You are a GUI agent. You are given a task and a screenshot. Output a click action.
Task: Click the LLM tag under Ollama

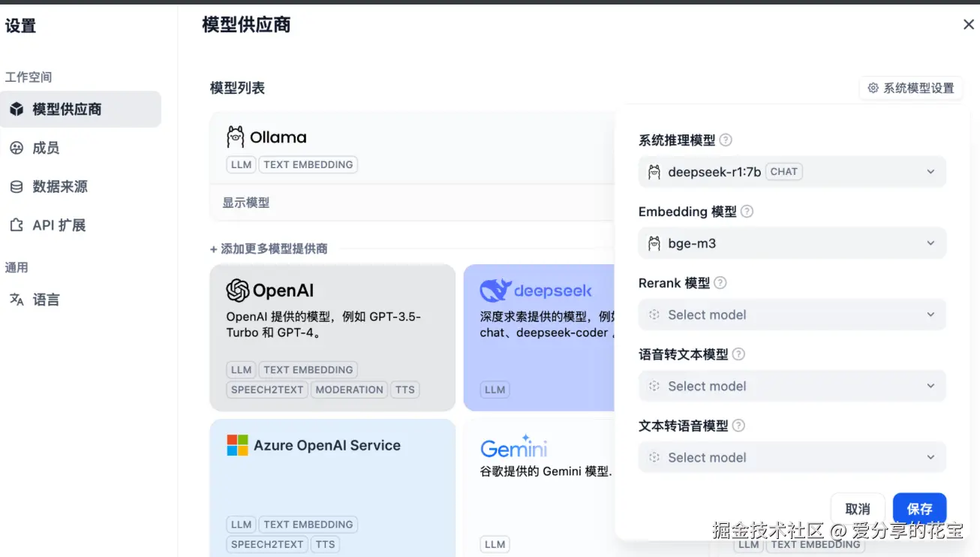[x=241, y=164]
